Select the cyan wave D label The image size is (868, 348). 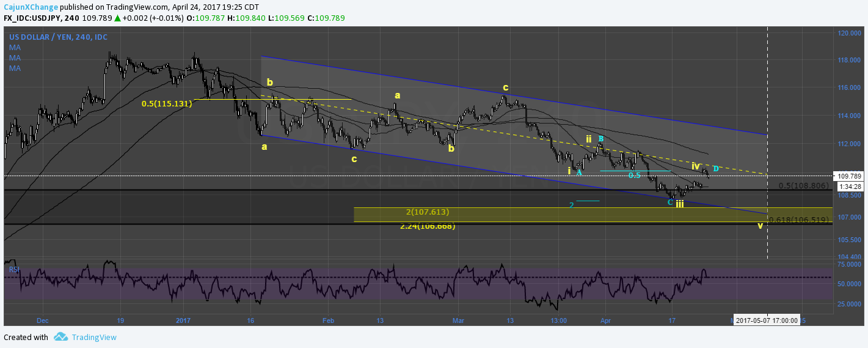716,168
